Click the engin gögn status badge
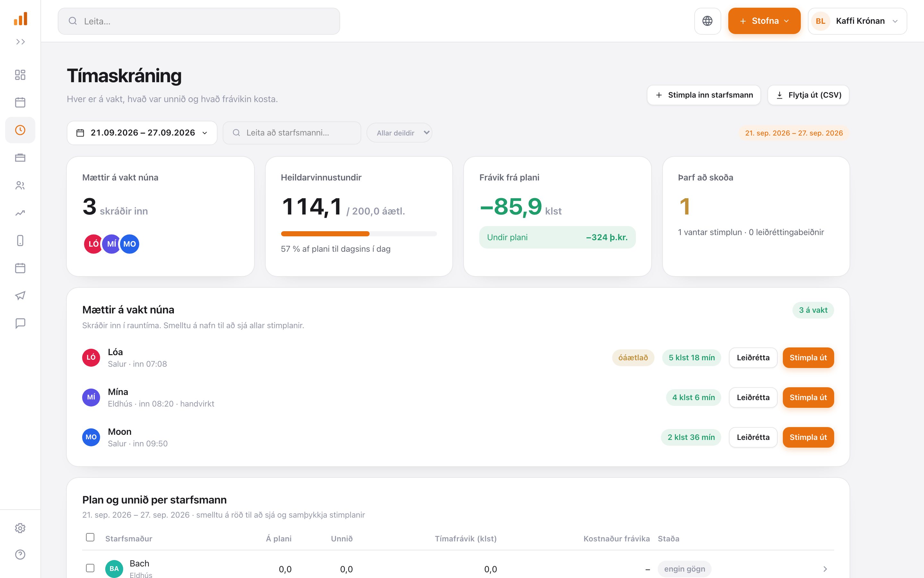924x578 pixels. (684, 569)
